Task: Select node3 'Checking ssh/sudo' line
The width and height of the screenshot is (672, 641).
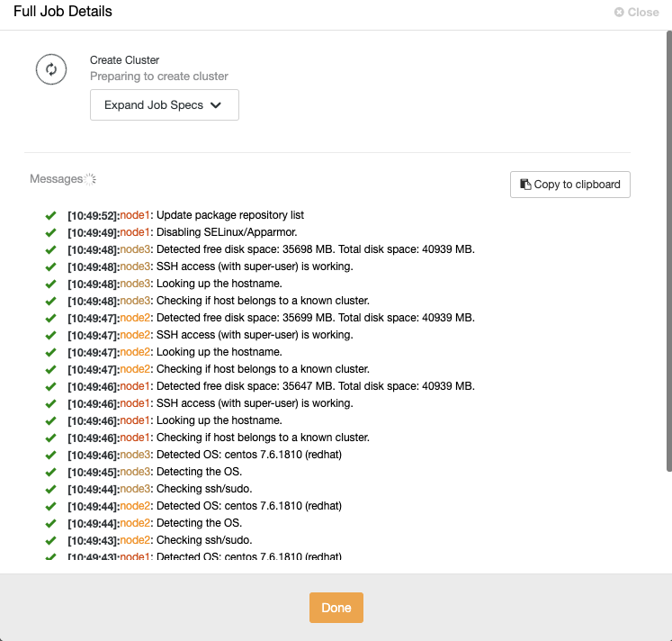Action: click(159, 489)
